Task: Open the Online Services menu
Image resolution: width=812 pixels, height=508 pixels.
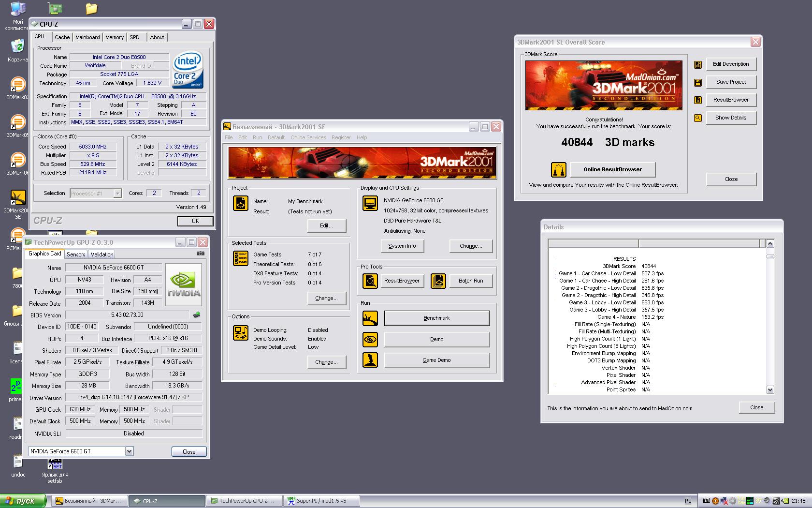Action: 308,137
